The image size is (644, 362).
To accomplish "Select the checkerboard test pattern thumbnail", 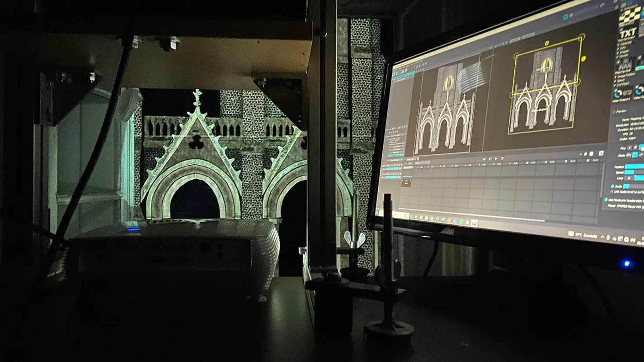I will coord(630,16).
